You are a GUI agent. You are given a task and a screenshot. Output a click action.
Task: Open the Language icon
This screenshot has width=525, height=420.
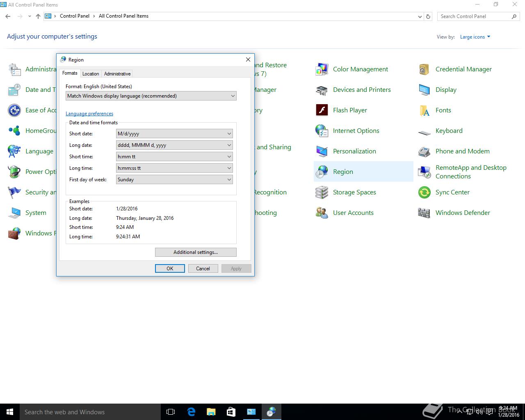click(x=14, y=151)
